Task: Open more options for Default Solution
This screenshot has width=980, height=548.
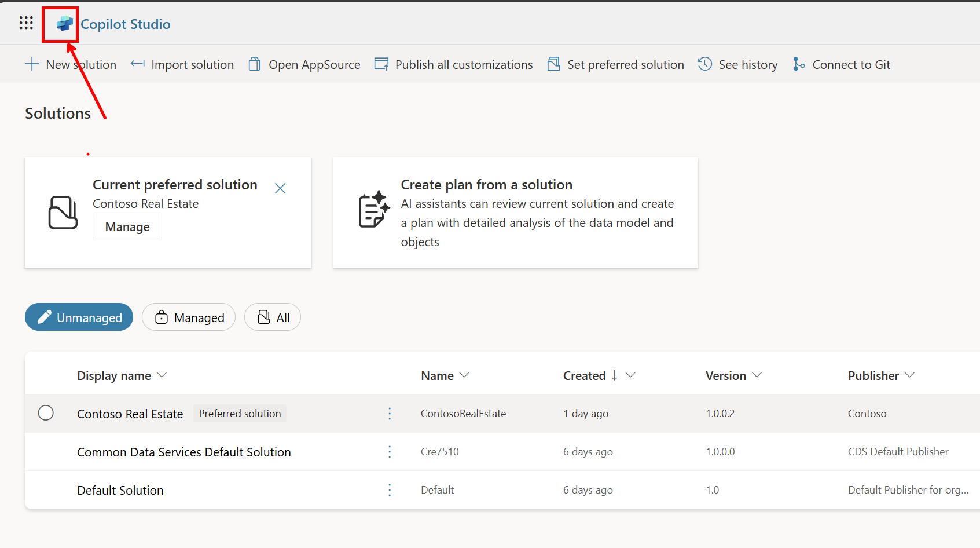Action: tap(390, 490)
